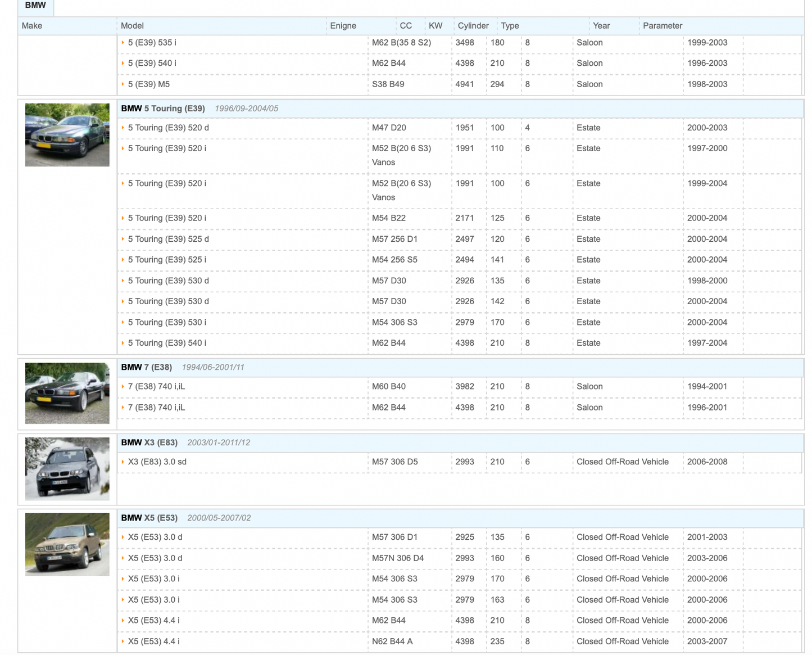Click the X5 (E53) 4.4 i N62 B44 A entry
812x655 pixels.
pyautogui.click(x=154, y=642)
